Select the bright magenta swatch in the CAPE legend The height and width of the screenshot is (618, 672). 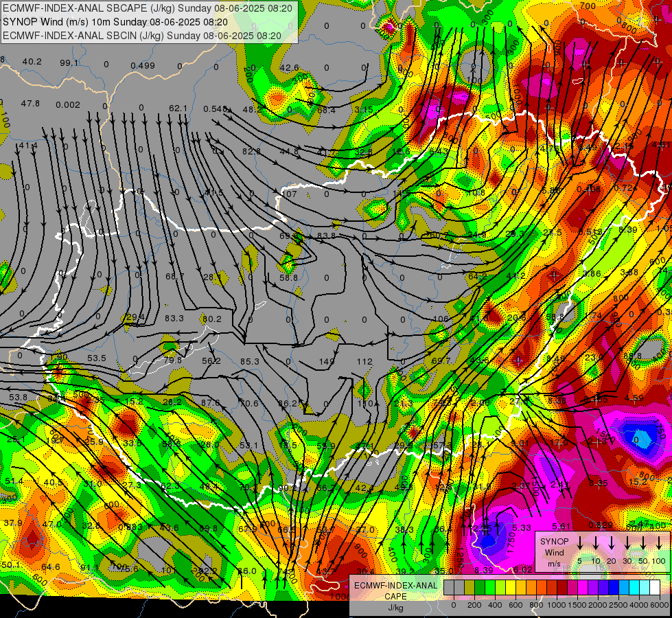(x=583, y=588)
